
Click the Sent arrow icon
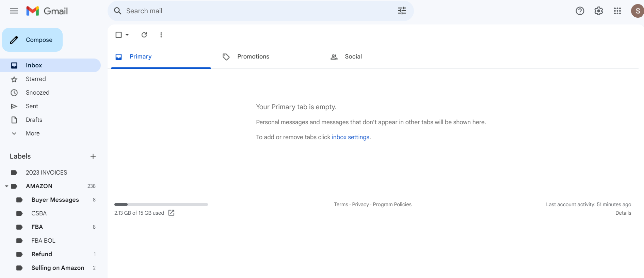(14, 106)
